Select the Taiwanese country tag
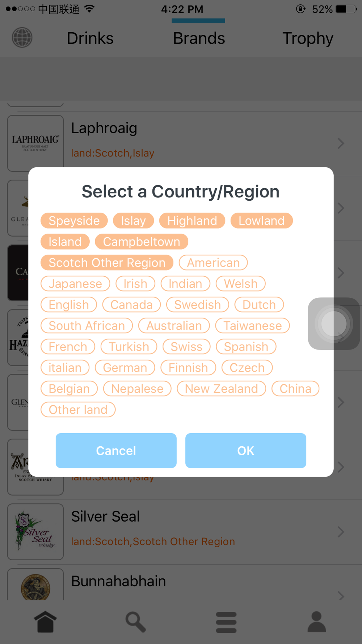 click(252, 326)
